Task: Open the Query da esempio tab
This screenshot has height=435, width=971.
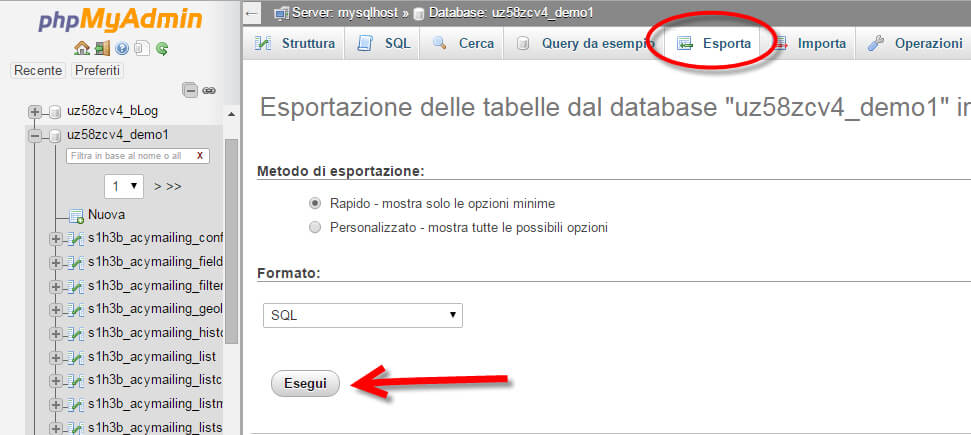Action: [583, 43]
